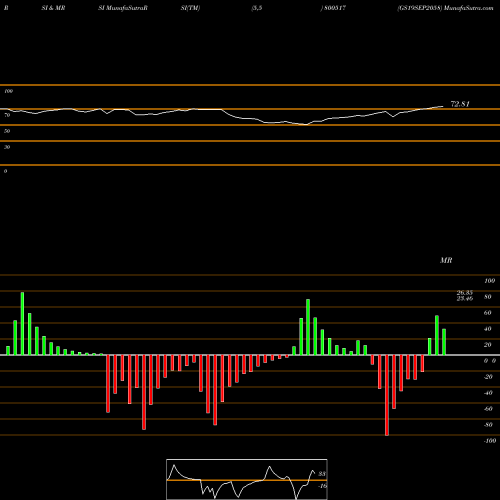
Task: Click the 23.46 value near MR axis
Action: point(465,298)
